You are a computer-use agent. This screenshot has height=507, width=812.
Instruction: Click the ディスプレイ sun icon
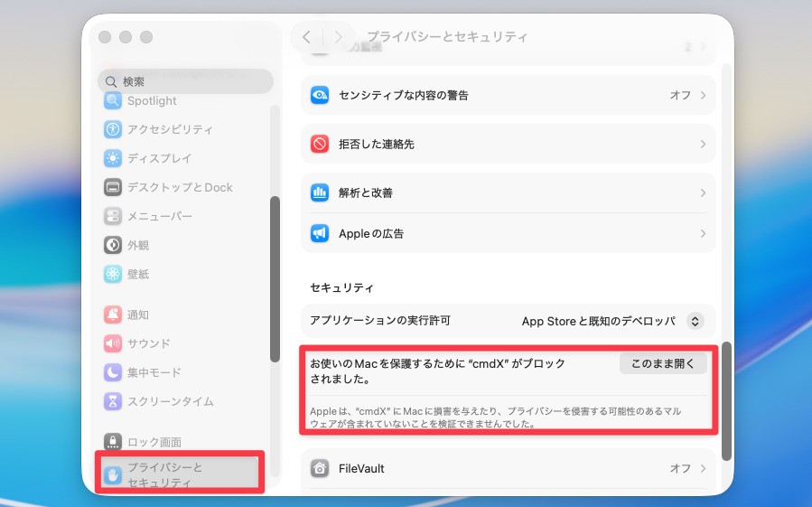click(x=112, y=158)
